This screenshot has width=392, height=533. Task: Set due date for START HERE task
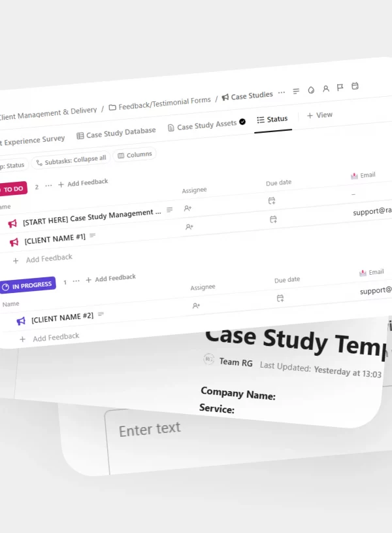click(x=271, y=201)
